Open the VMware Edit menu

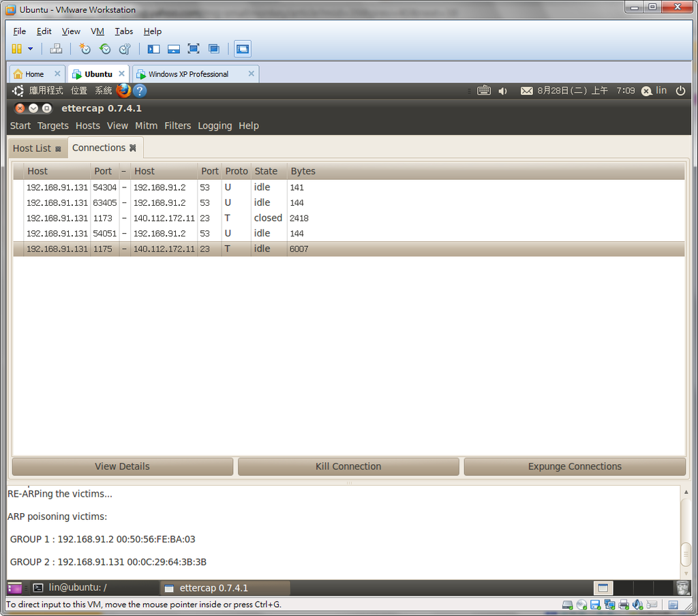click(44, 31)
